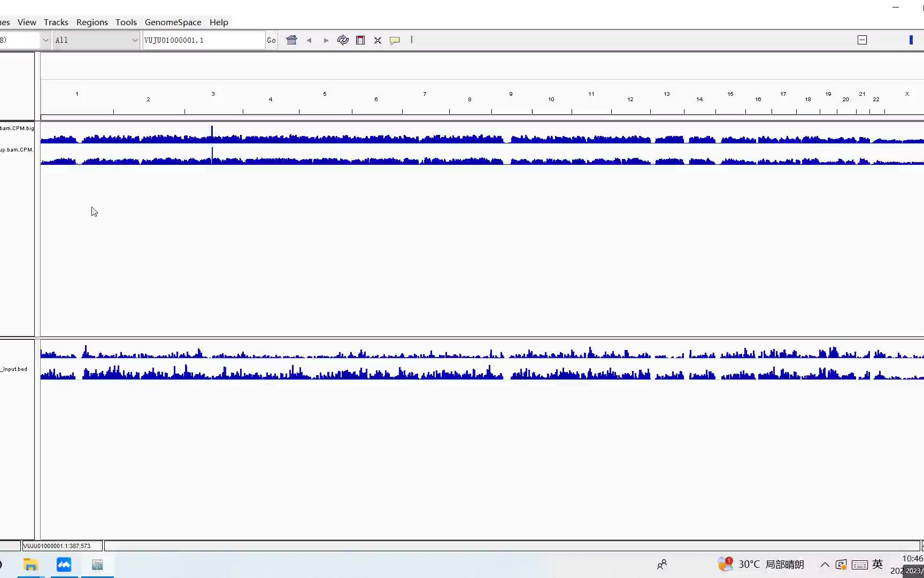Jump to chromosome 16 in the ruler

(758, 100)
